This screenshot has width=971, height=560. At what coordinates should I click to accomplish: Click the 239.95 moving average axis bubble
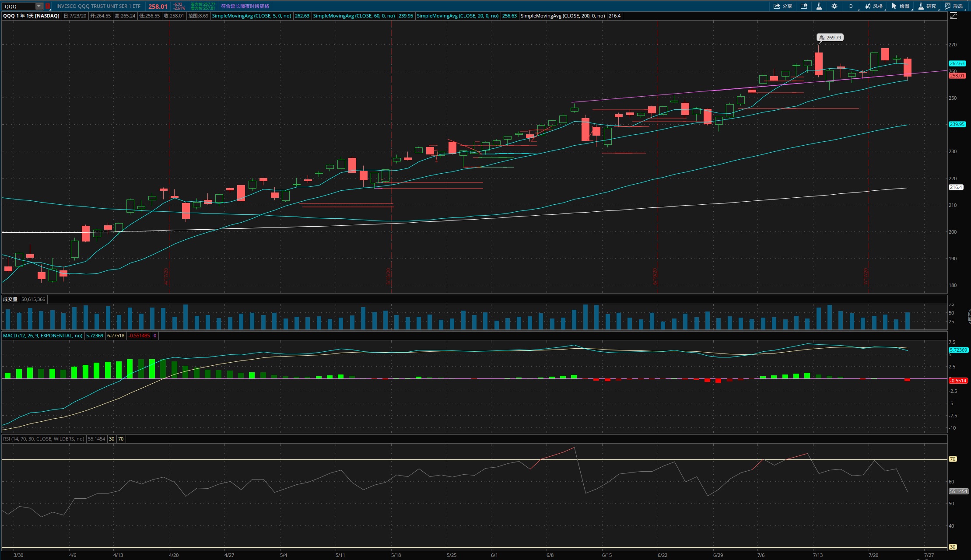[x=957, y=124]
